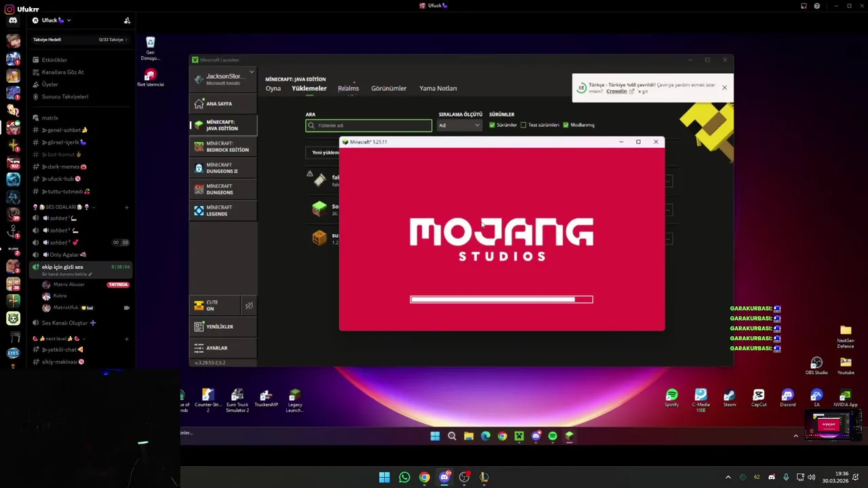Click the hide icon beside CUTE ON

point(249,306)
